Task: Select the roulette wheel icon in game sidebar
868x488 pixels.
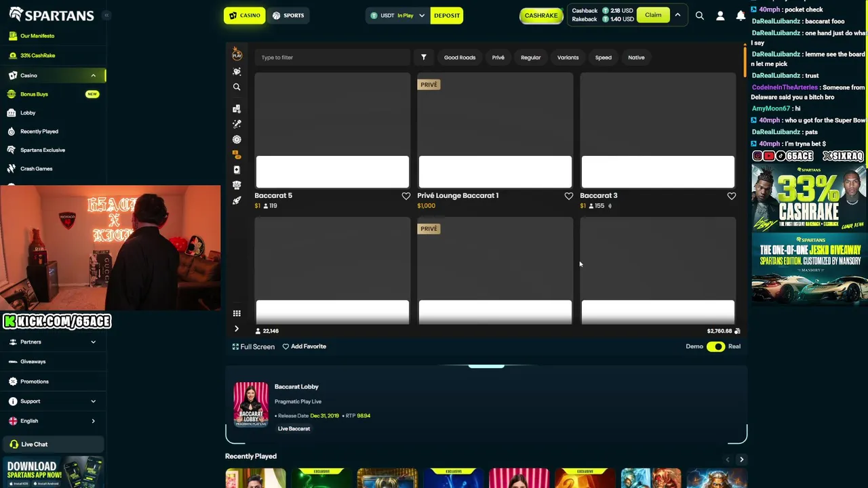Action: coord(237,140)
